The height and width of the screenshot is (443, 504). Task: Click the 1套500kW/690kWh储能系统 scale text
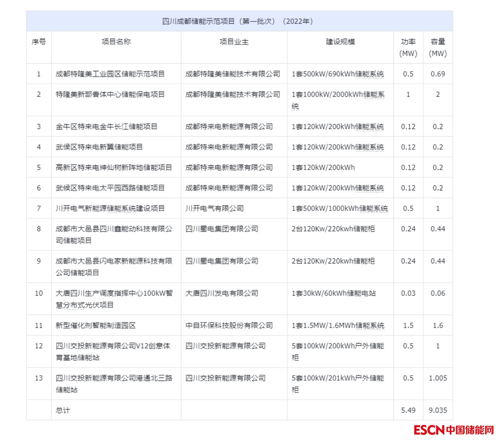pos(338,74)
